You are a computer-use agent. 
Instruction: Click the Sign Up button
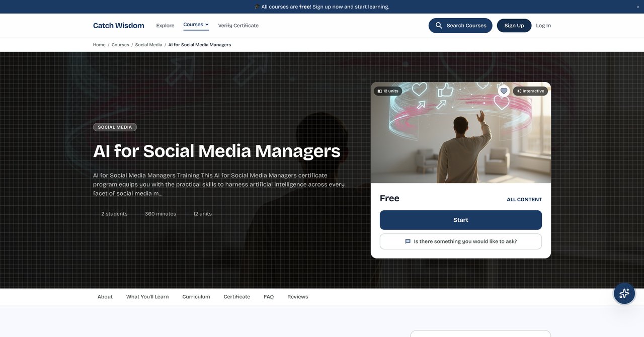click(514, 26)
